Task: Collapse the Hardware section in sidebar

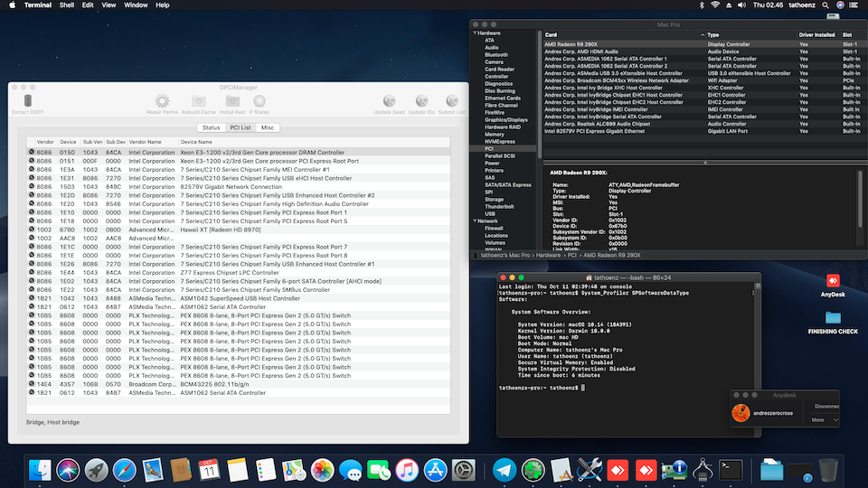Action: pyautogui.click(x=475, y=33)
